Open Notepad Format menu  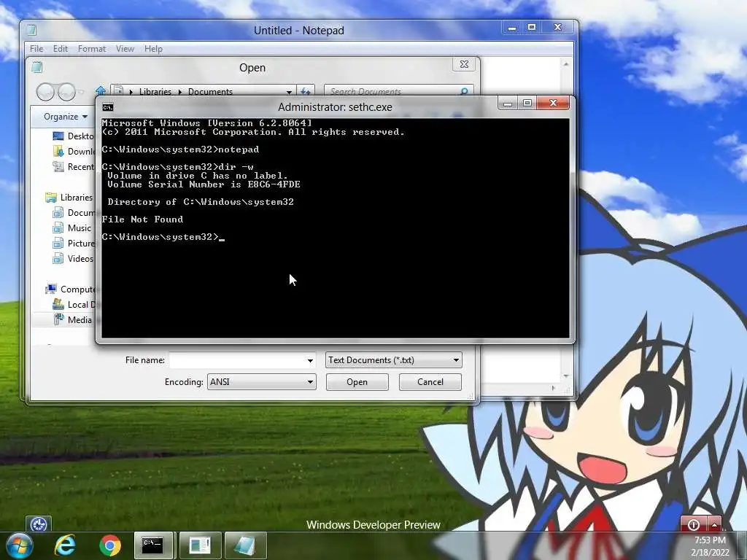pyautogui.click(x=91, y=49)
